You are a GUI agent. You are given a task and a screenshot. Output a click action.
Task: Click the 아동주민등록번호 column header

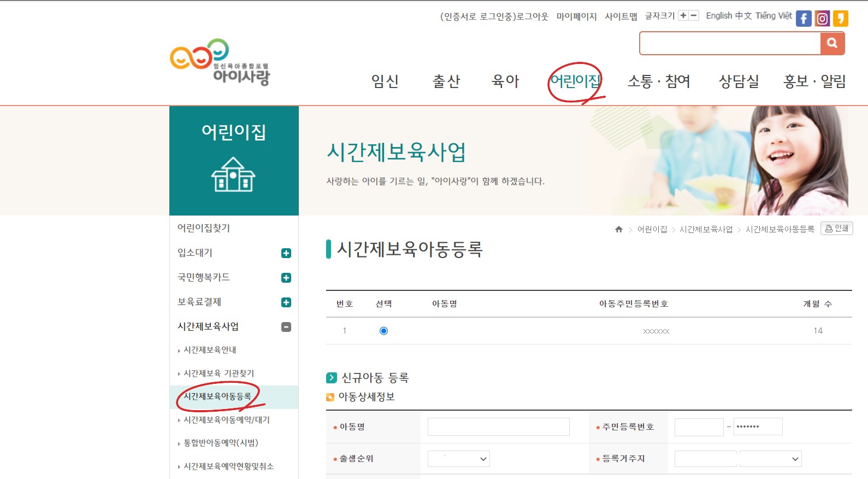click(x=634, y=304)
